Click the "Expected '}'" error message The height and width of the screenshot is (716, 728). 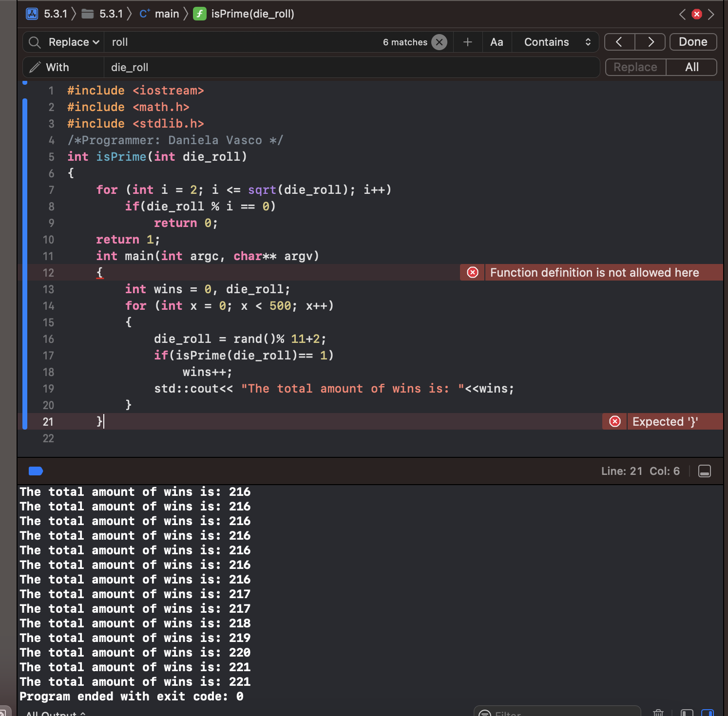tap(665, 422)
